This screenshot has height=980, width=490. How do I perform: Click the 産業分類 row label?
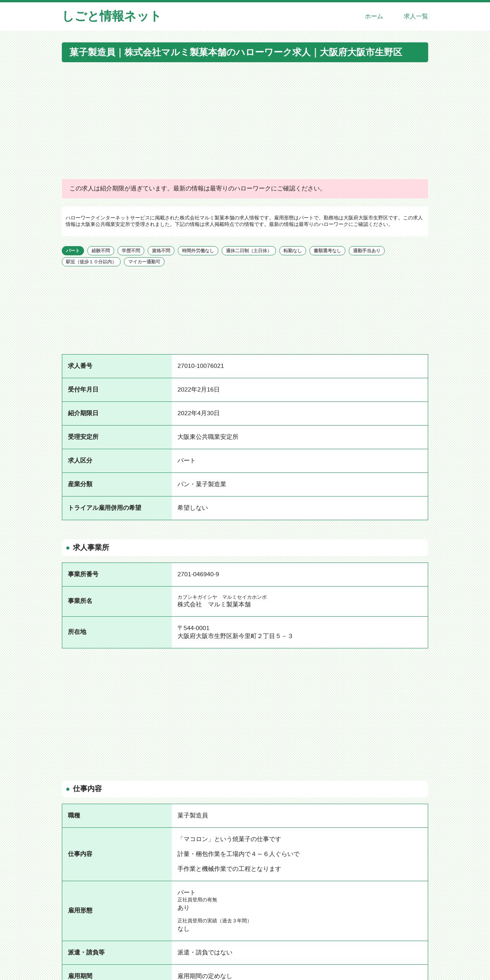click(x=80, y=484)
